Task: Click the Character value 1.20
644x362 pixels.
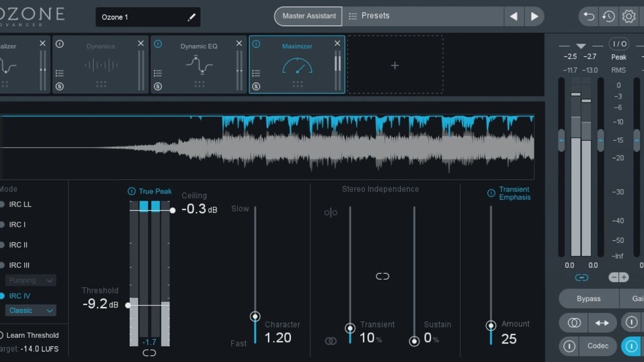Action: [x=278, y=338]
